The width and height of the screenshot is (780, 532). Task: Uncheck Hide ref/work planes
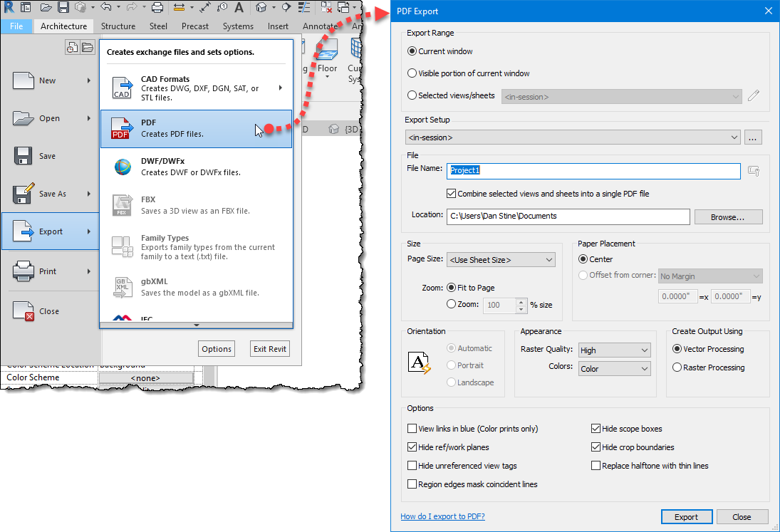412,447
